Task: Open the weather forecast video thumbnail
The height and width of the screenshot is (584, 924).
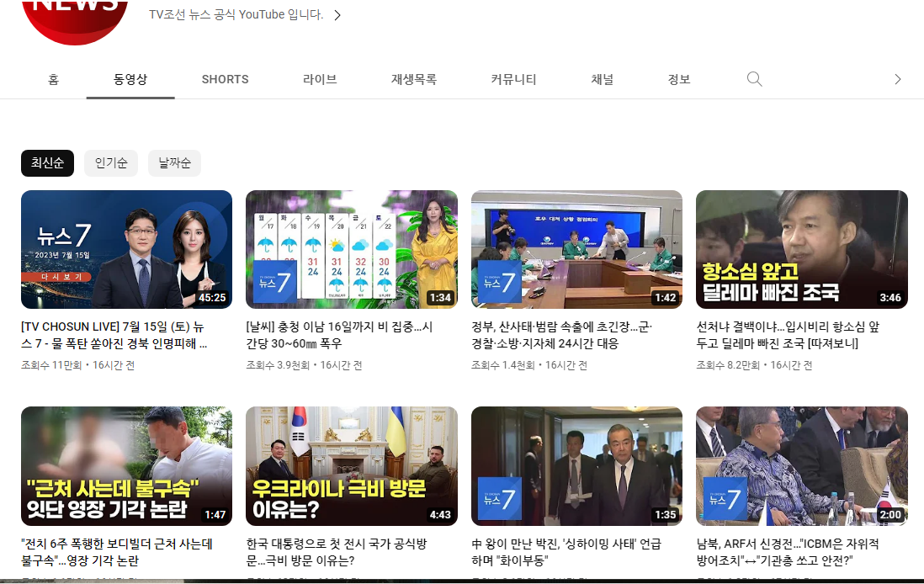Action: point(351,249)
